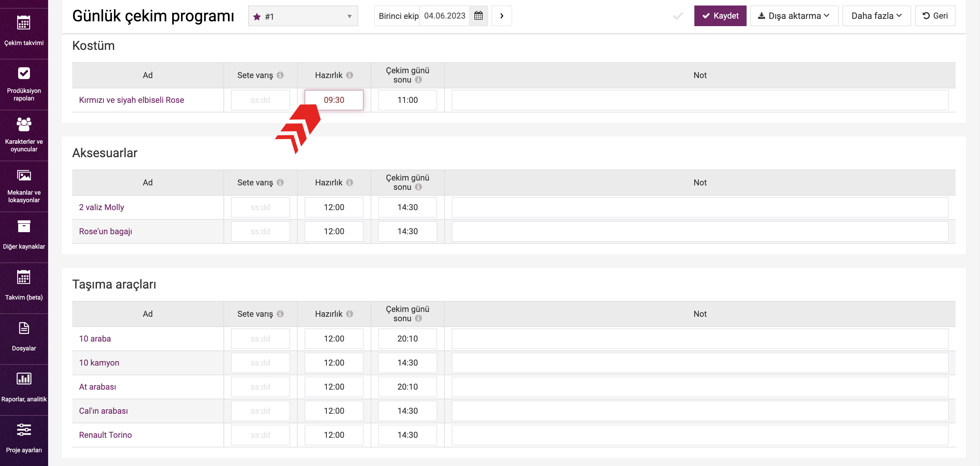Click the Not field for Renault Torino
The image size is (980, 466).
coord(700,435)
